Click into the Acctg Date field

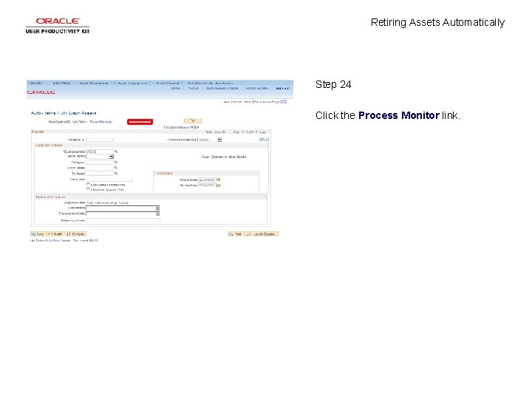(207, 185)
